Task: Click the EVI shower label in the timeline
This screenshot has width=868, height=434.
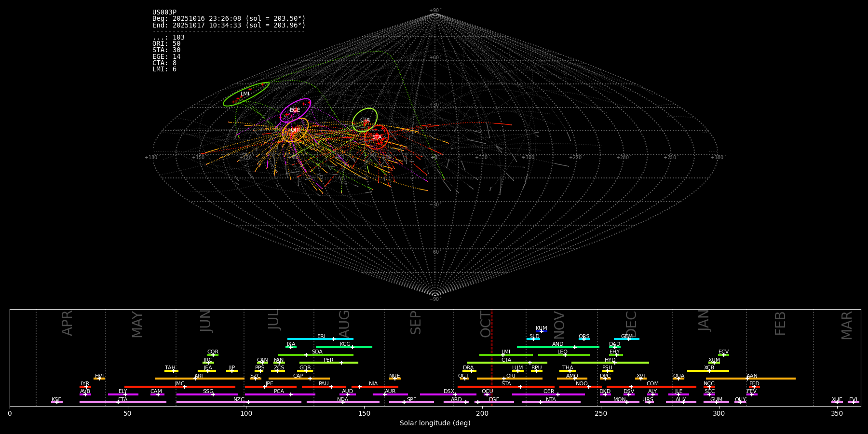Action: [x=853, y=400]
